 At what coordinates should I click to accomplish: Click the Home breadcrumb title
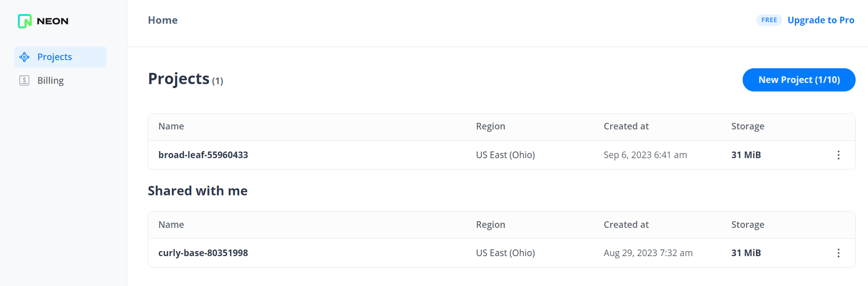click(163, 20)
